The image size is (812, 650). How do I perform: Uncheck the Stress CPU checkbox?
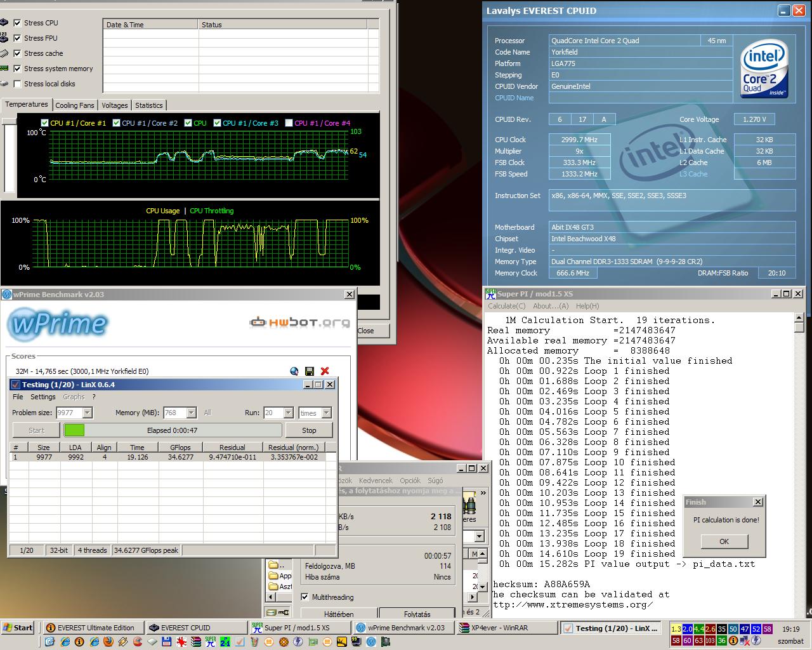pyautogui.click(x=17, y=23)
